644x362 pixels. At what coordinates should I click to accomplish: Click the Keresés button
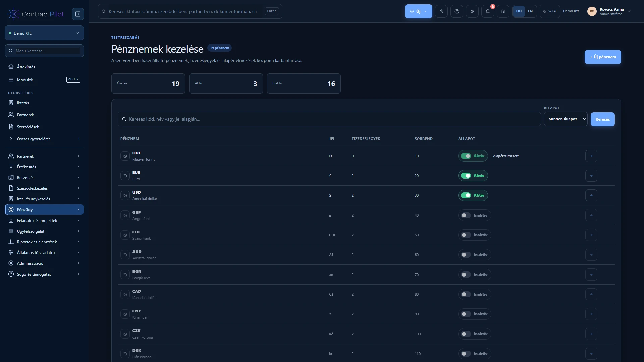pyautogui.click(x=602, y=119)
